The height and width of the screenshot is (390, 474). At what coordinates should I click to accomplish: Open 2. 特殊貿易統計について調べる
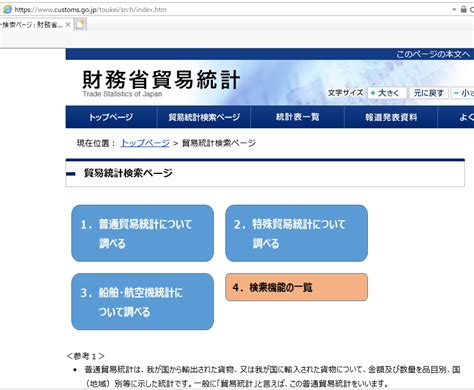[x=297, y=233]
